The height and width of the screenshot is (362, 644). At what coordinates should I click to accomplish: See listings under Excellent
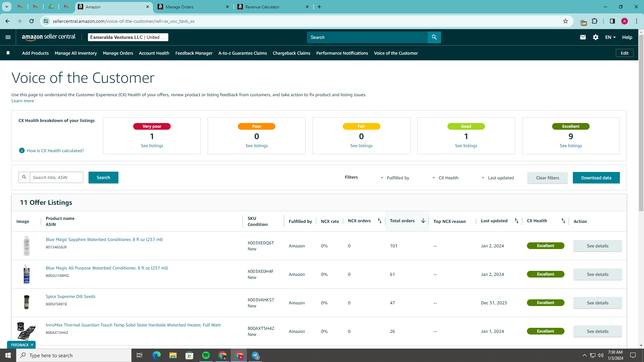coord(571,145)
